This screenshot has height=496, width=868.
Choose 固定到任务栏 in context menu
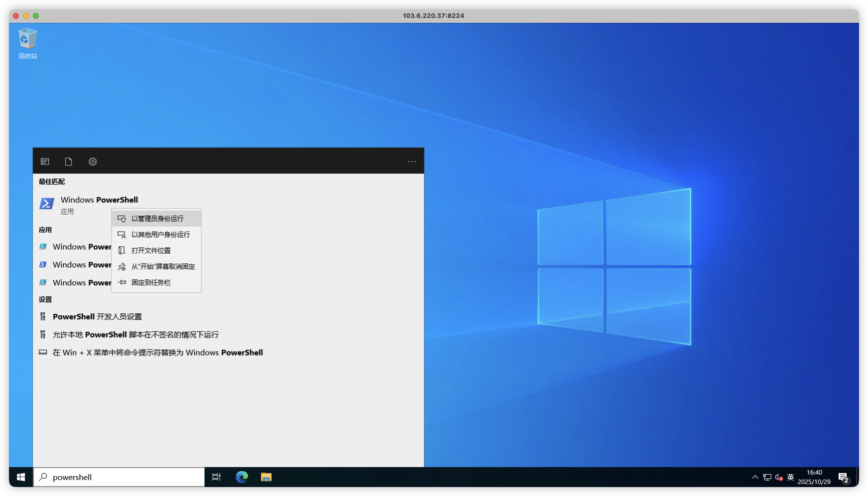[x=150, y=282]
